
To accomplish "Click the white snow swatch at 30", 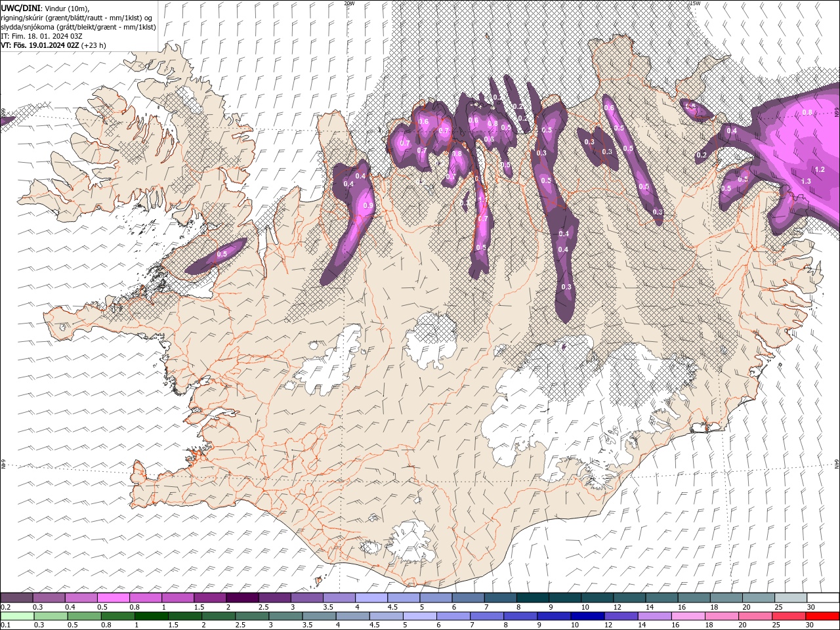I will click(822, 598).
